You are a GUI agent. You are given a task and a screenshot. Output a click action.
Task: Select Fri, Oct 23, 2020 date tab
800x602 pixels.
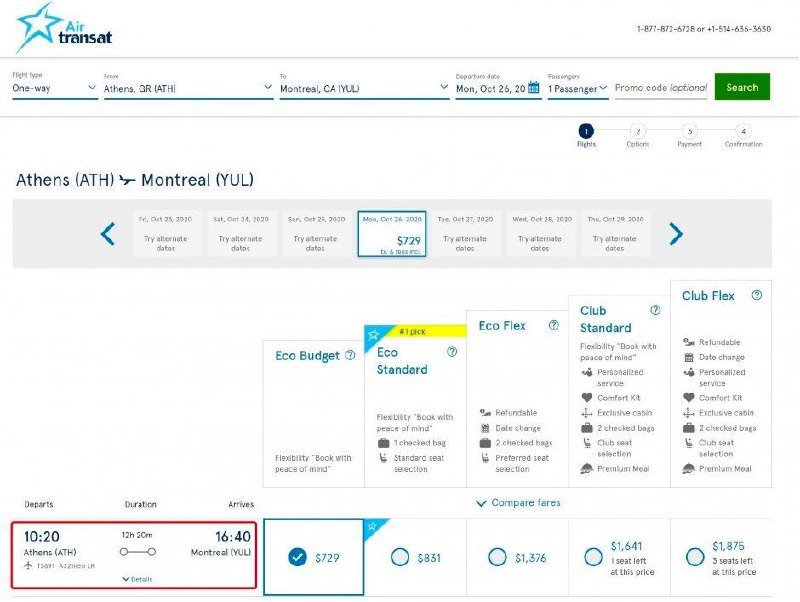[x=166, y=234]
